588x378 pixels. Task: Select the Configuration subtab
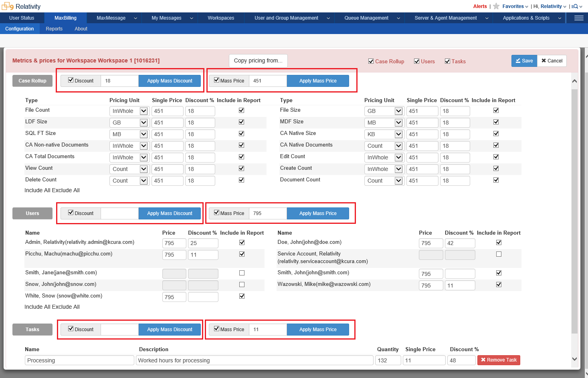point(20,29)
